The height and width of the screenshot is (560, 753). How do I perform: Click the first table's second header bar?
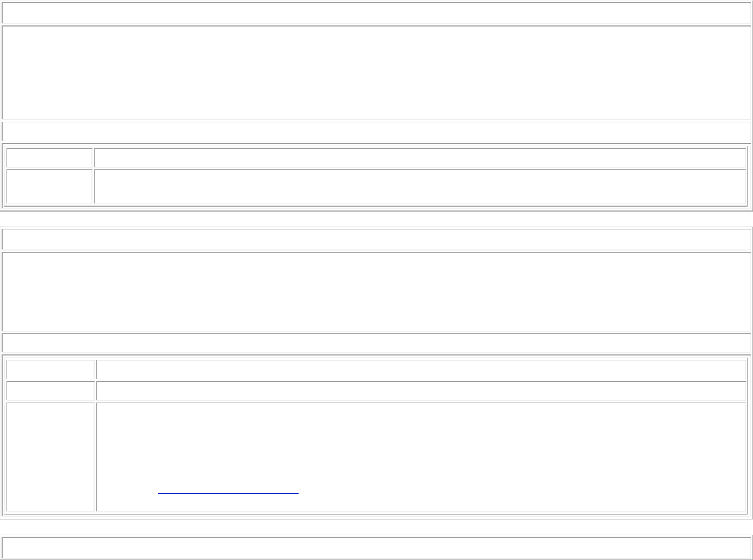376,131
